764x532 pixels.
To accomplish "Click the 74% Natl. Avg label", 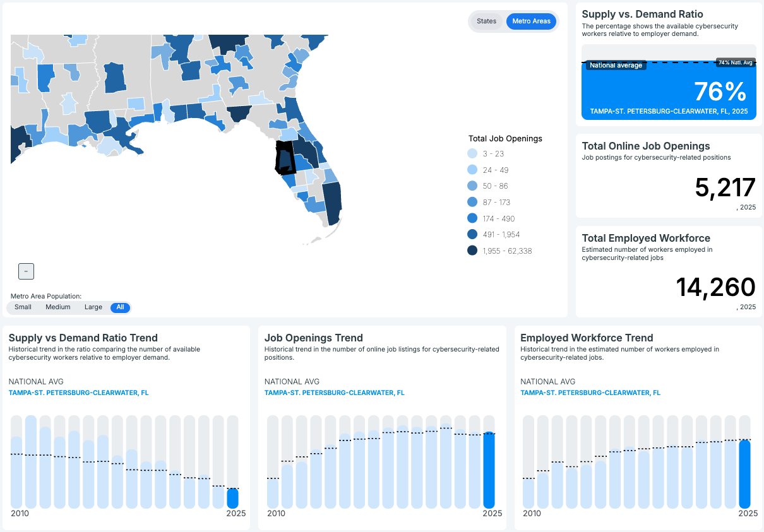I will [736, 62].
